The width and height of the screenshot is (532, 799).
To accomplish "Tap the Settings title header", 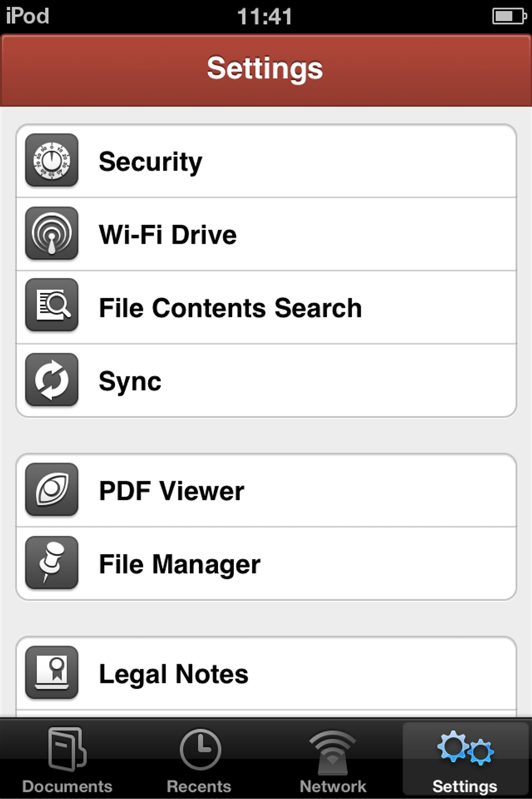I will coord(265,68).
